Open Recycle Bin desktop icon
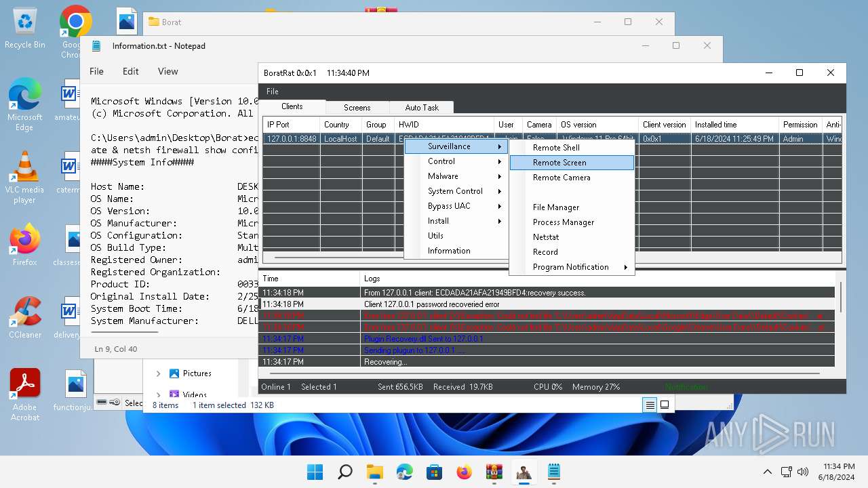Screen dimensions: 868x488 pyautogui.click(x=25, y=28)
